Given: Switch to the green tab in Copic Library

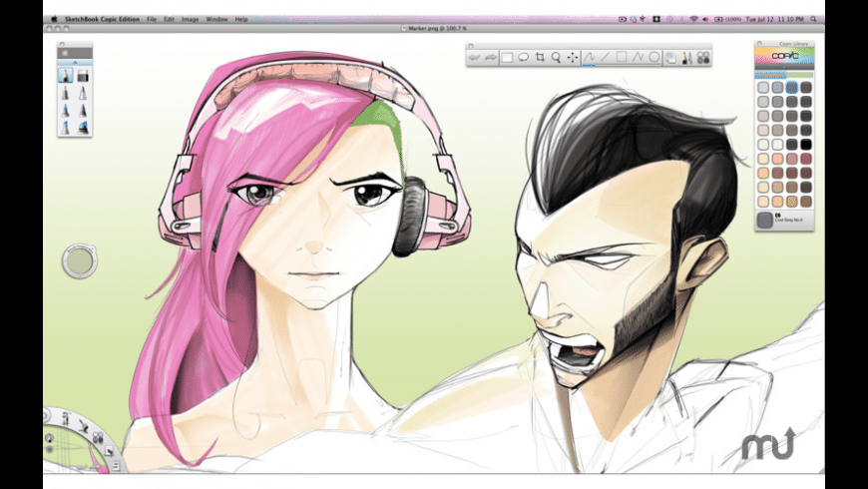Looking at the screenshot, I should (800, 75).
